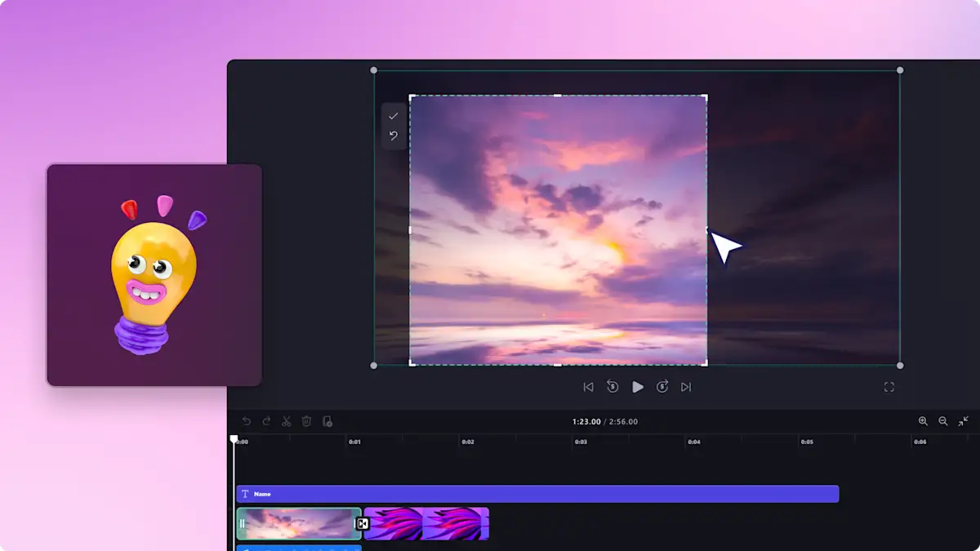
Task: Fit the timeline to screen
Action: click(x=964, y=421)
